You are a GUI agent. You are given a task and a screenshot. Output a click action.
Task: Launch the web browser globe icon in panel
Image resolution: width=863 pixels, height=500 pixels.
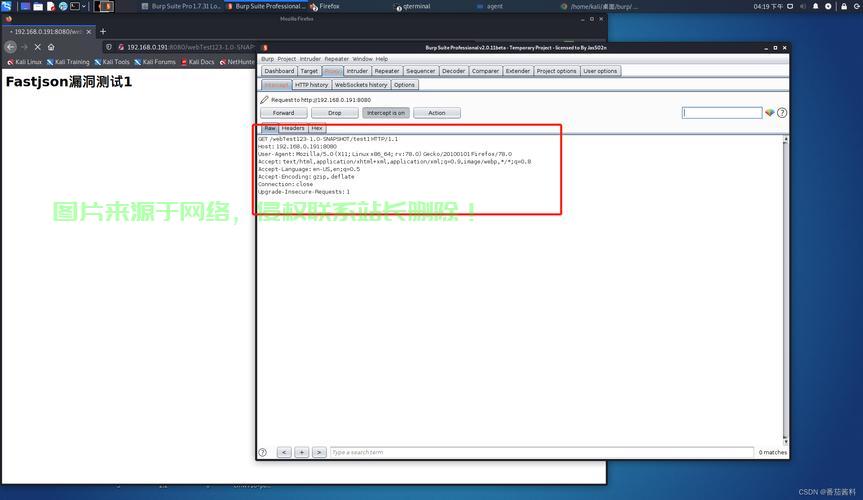click(x=63, y=6)
